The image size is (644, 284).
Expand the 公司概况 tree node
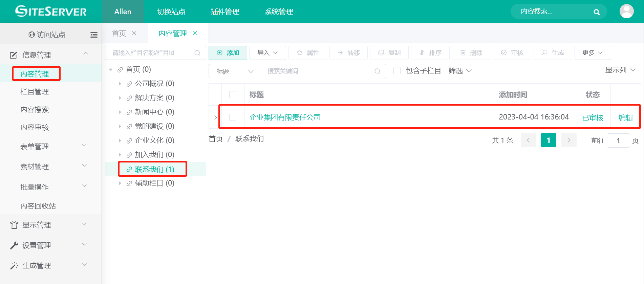coord(120,84)
